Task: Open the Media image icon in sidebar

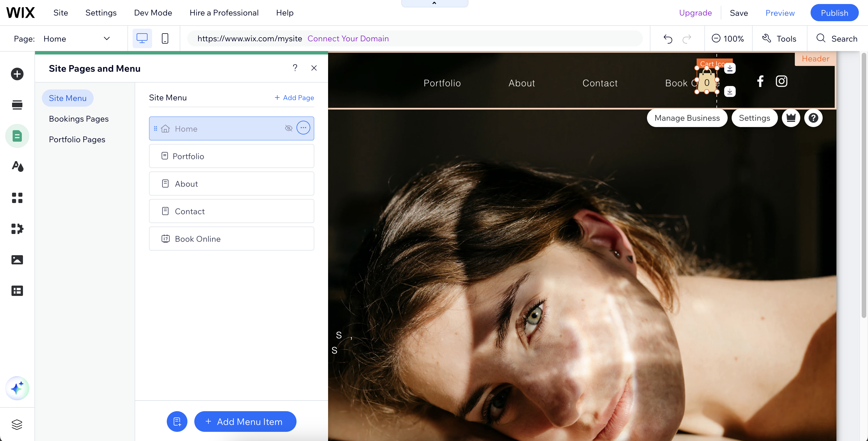Action: click(x=17, y=259)
